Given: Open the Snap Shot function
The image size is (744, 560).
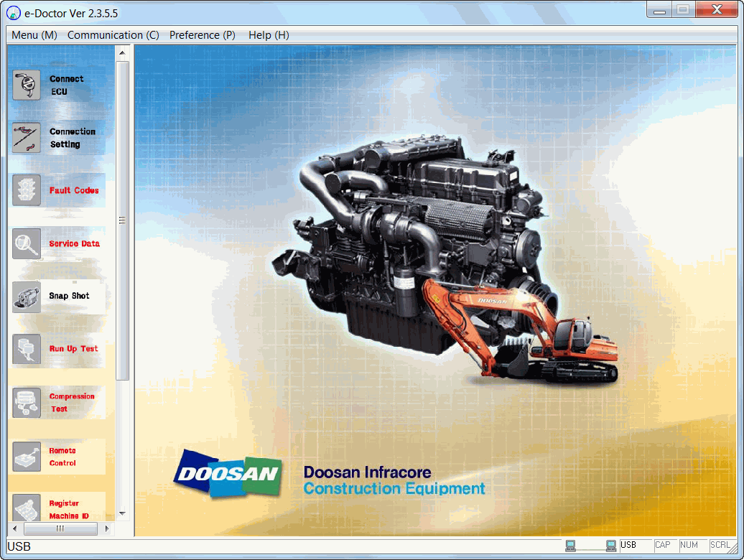Looking at the screenshot, I should pos(57,296).
